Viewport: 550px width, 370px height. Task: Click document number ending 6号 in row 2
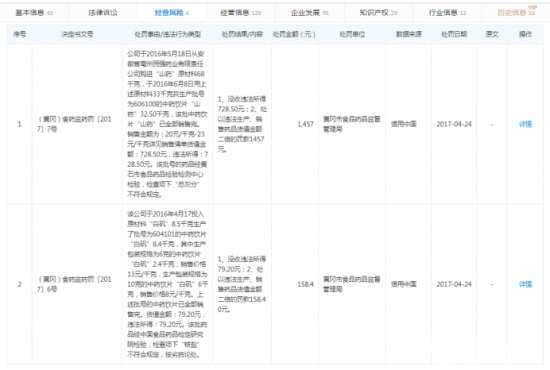click(74, 284)
